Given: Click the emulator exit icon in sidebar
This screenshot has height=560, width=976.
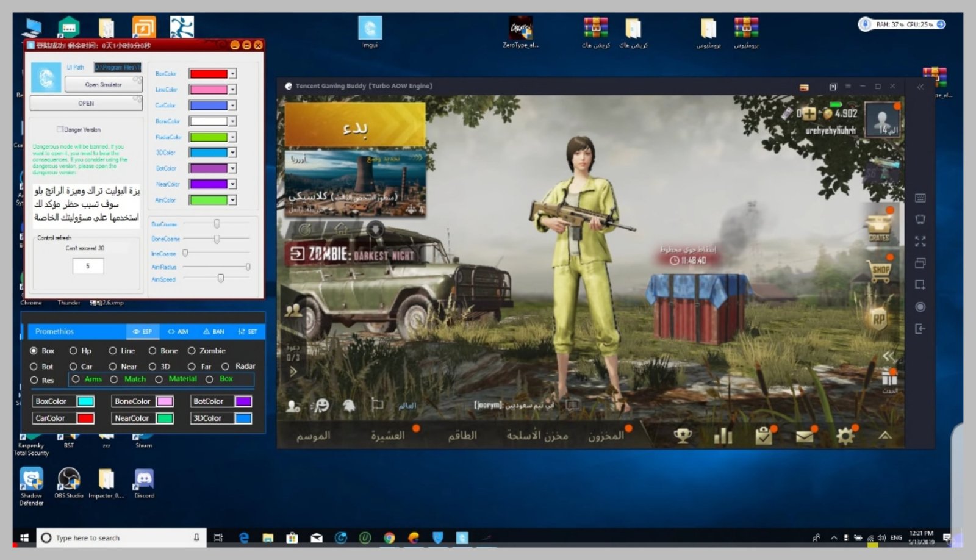Looking at the screenshot, I should pos(920,329).
